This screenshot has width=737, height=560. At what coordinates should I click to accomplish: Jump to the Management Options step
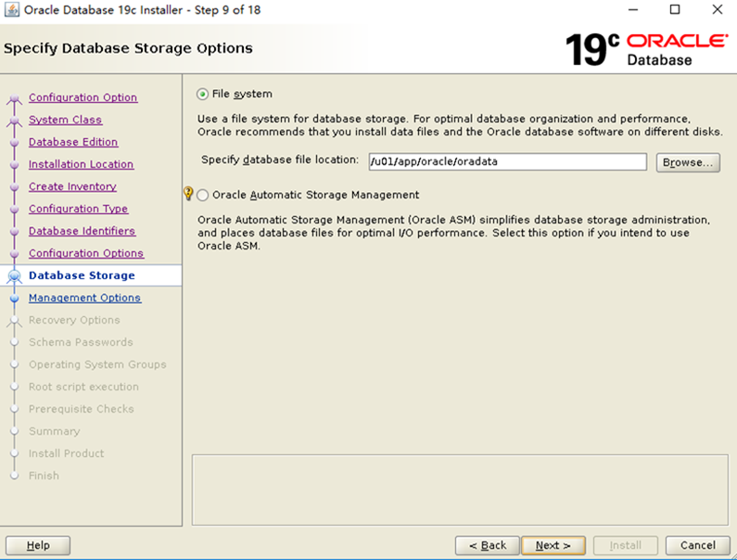(84, 298)
